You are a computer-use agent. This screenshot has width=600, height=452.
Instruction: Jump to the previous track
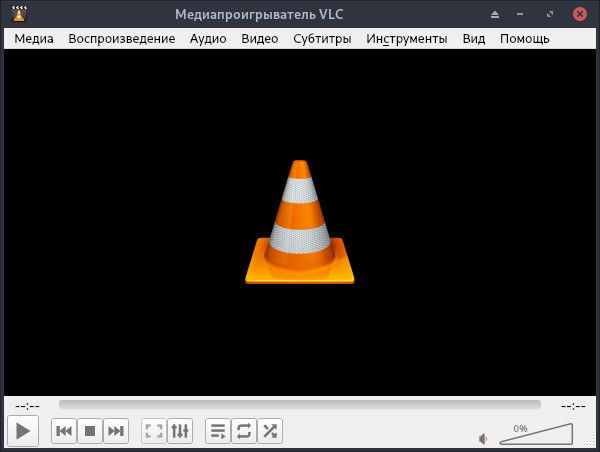click(x=64, y=431)
